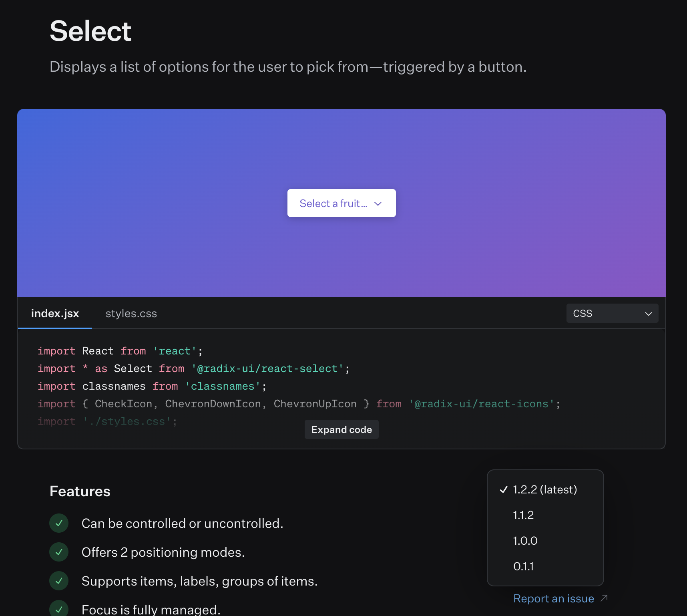Switch to the styles.css tab

click(131, 314)
